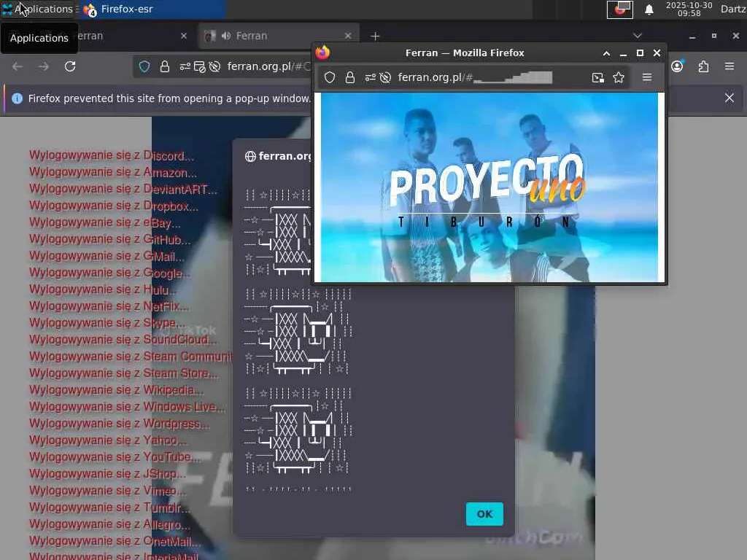Reload the page in main Firefox window
Screen dimensions: 747x560
click(70, 66)
